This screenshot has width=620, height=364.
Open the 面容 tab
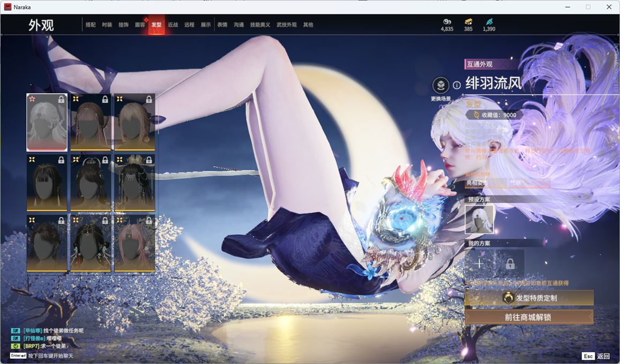click(140, 25)
